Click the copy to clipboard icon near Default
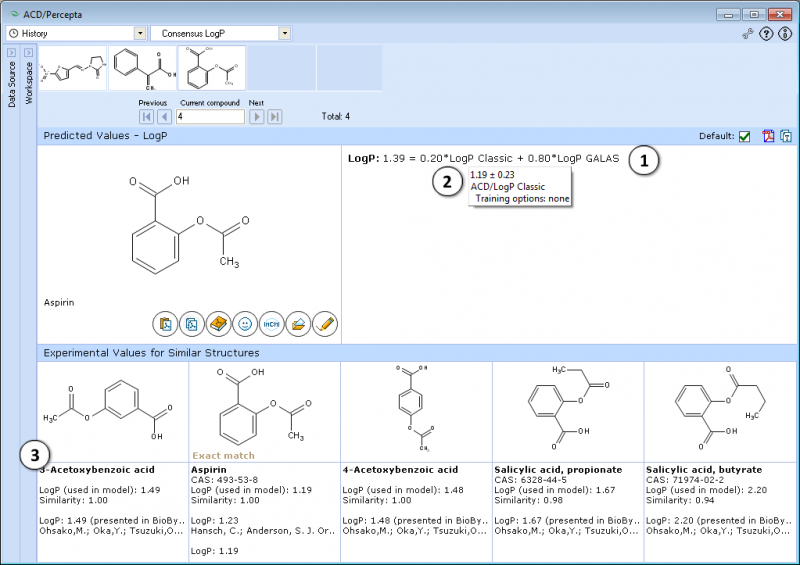Screen dimensions: 800x565 pos(786,136)
